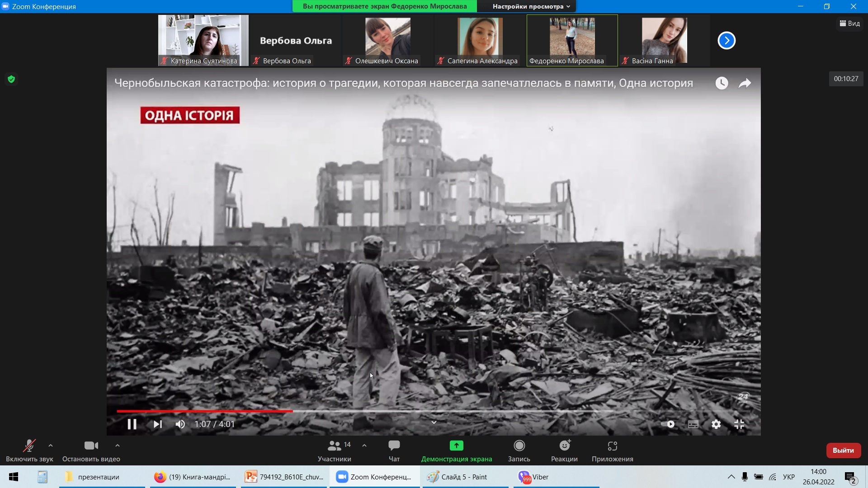868x488 pixels.
Task: Switch to Firefox Книга-мандрі window
Action: coord(193,477)
